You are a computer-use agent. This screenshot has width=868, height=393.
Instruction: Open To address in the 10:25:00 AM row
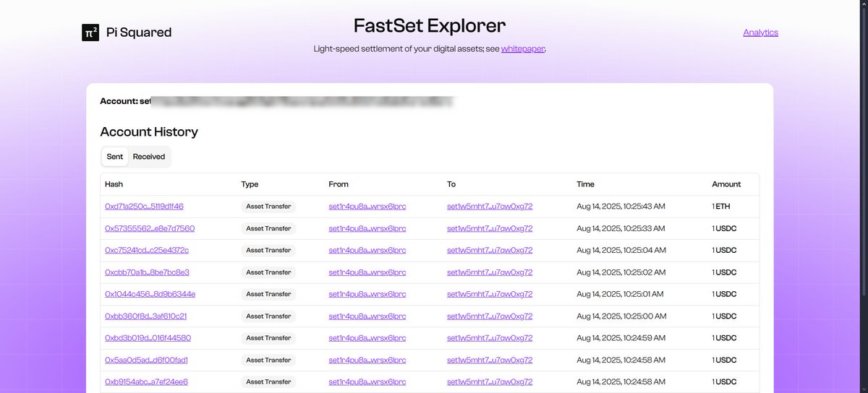(490, 316)
